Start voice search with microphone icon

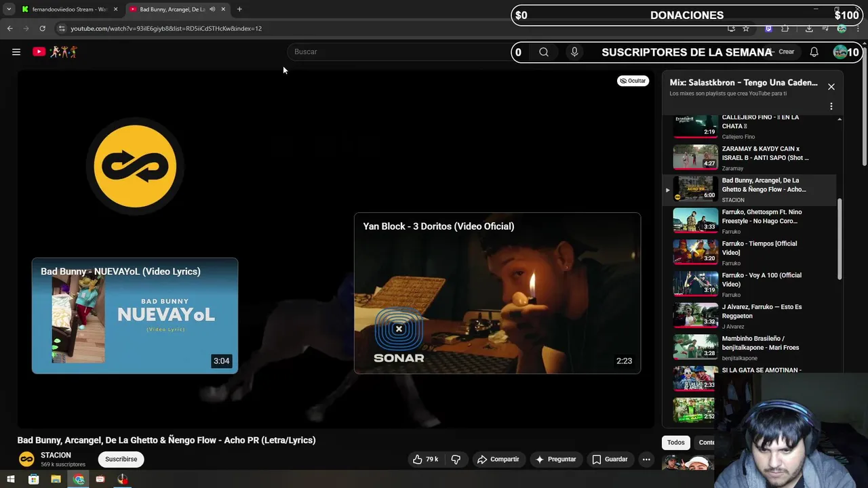point(574,52)
